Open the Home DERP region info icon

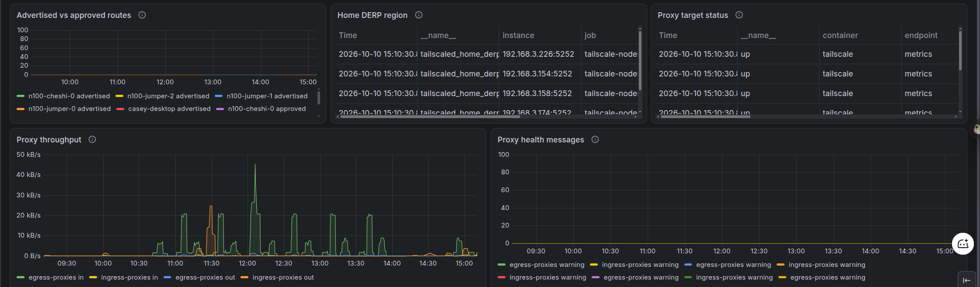pos(419,15)
